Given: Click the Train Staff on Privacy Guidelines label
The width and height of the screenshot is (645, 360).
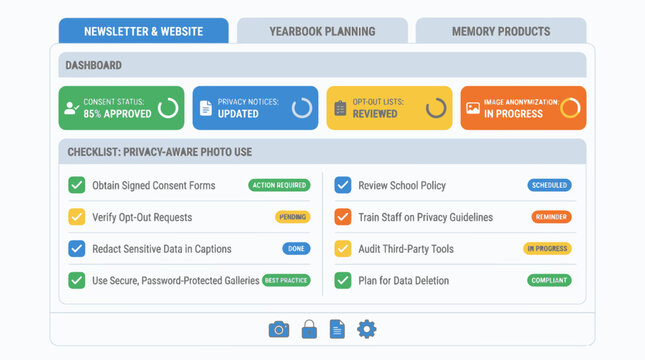Looking at the screenshot, I should (x=425, y=217).
